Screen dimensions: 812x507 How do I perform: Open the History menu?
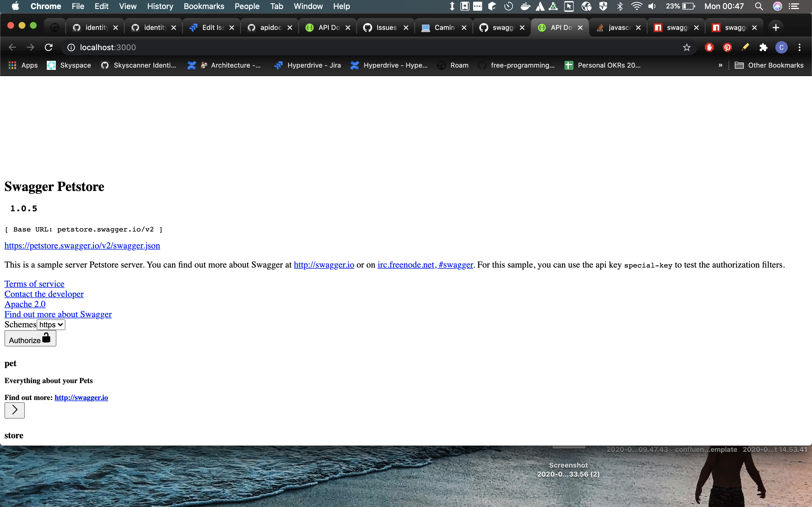160,6
